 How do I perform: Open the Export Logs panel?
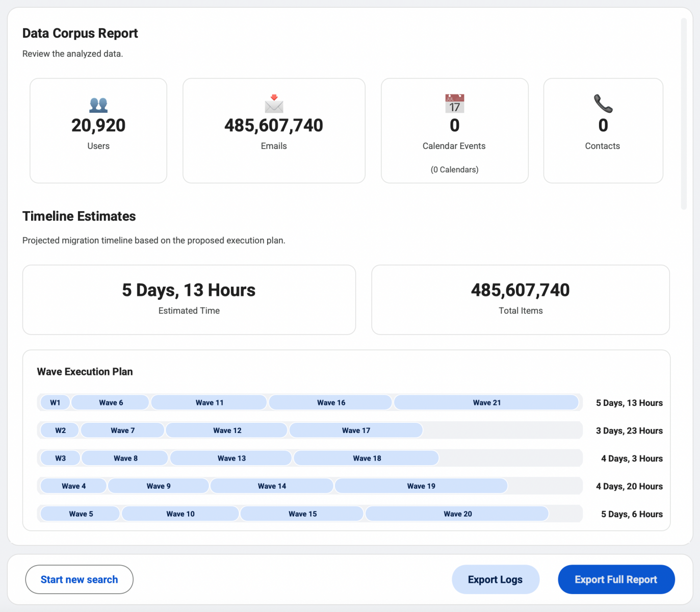495,579
